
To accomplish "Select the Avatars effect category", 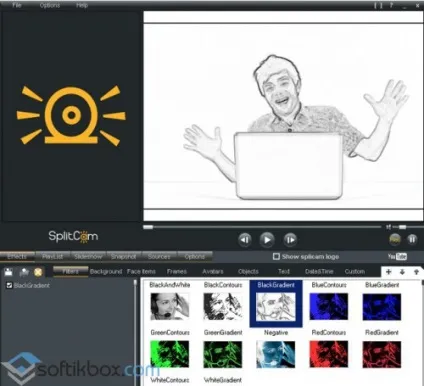I will (x=213, y=272).
